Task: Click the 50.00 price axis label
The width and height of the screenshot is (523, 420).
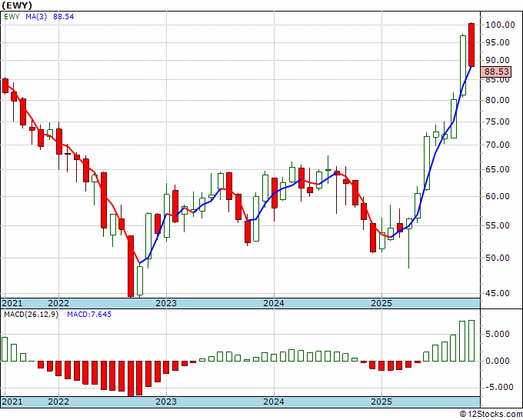Action: (498, 258)
